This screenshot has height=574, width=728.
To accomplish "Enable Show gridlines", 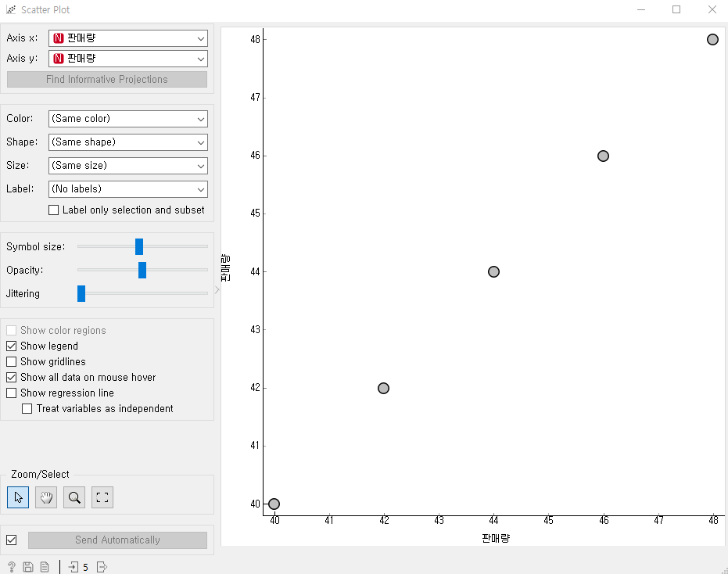I will click(x=12, y=361).
